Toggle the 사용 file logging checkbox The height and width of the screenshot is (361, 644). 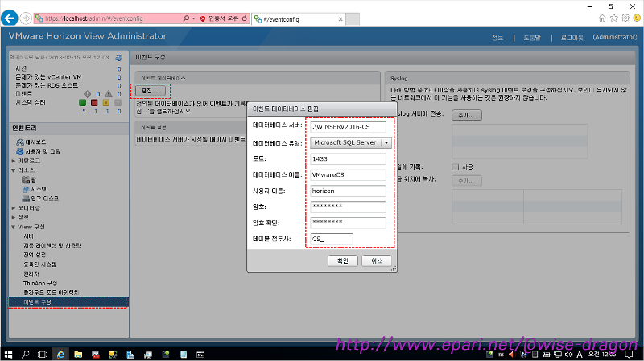coord(455,167)
